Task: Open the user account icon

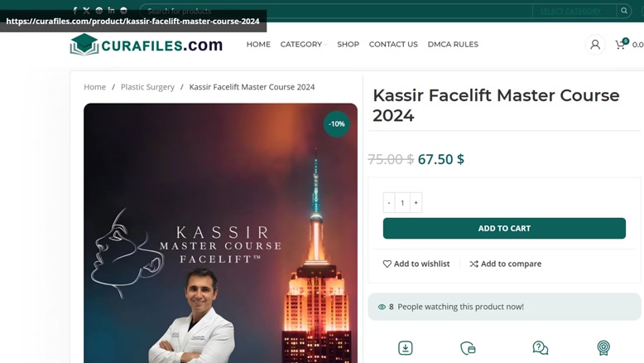Action: [x=594, y=45]
